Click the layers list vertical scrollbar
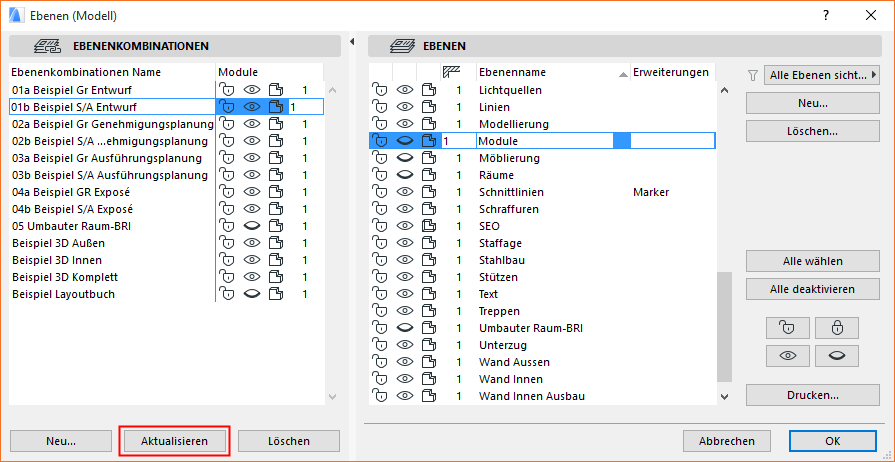Screen dimensions: 895x462 (x=725, y=330)
